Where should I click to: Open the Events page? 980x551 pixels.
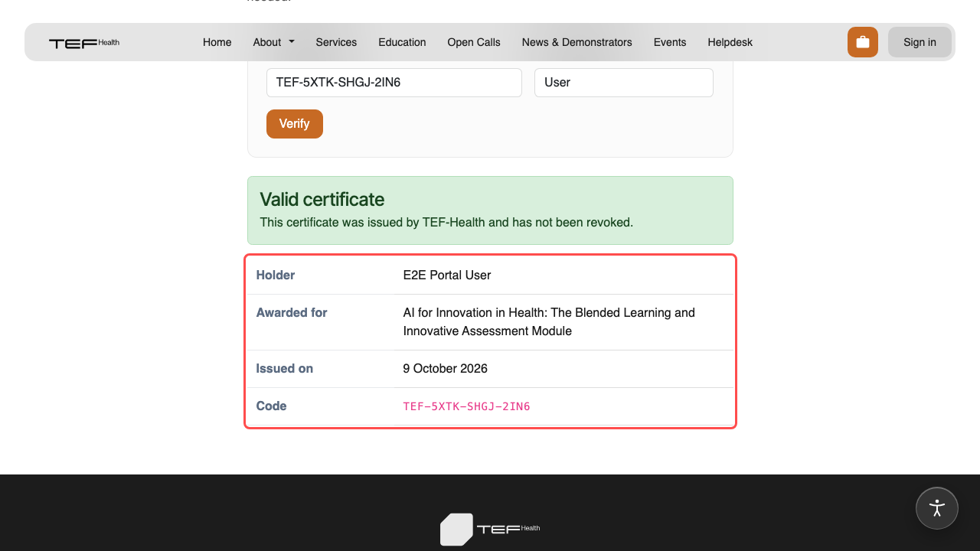[670, 42]
